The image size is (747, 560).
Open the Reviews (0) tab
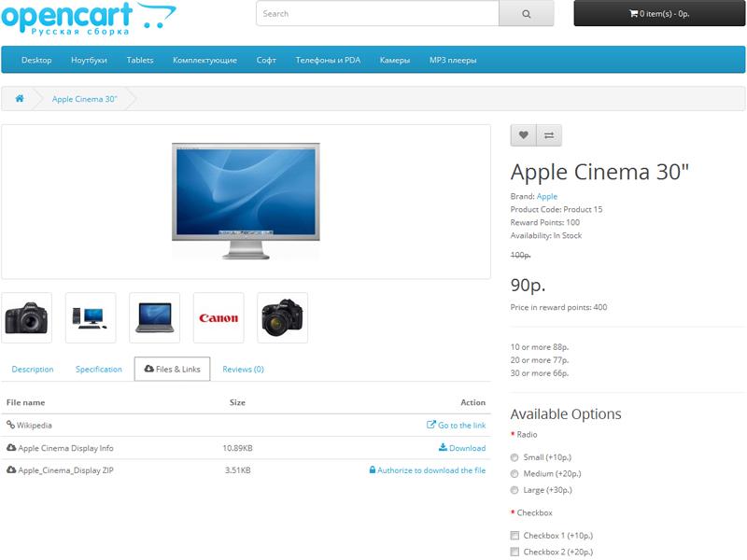243,370
